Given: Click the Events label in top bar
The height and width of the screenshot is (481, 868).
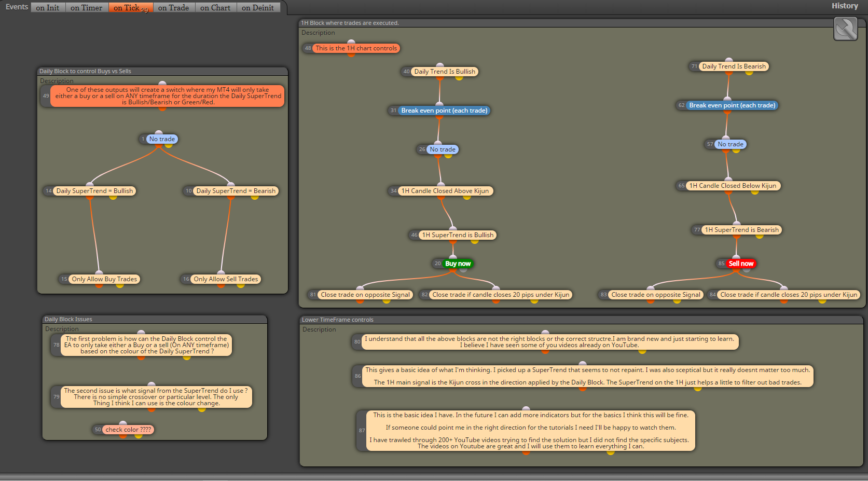Looking at the screenshot, I should (x=17, y=7).
